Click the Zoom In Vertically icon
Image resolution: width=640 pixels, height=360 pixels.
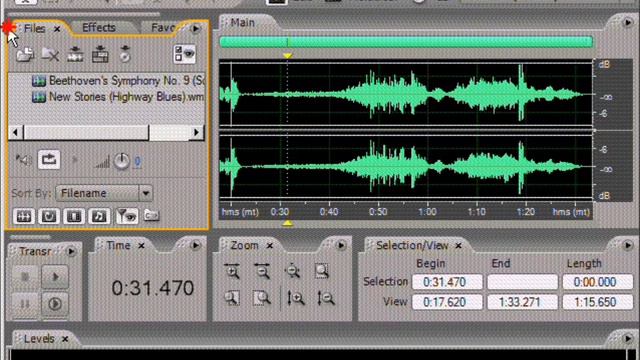tap(296, 298)
